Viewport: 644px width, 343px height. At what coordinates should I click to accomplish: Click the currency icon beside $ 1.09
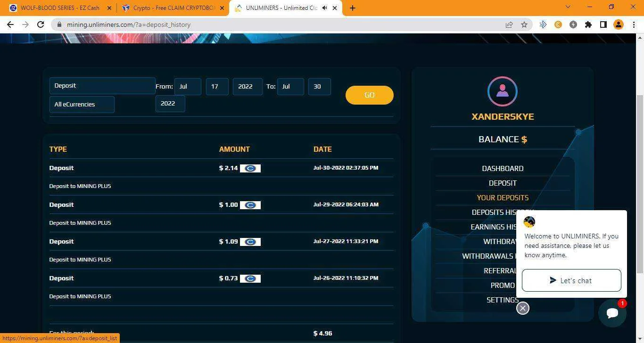(x=250, y=242)
